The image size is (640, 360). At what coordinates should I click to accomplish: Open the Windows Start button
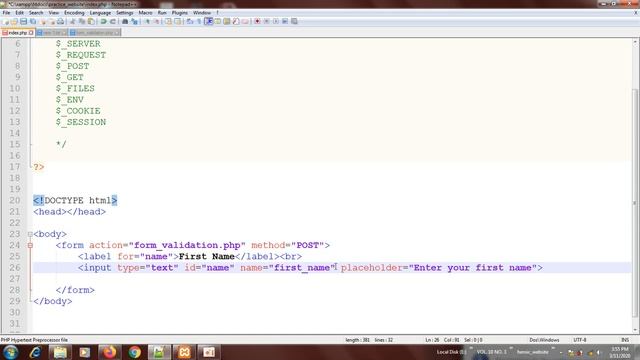pos(10,352)
